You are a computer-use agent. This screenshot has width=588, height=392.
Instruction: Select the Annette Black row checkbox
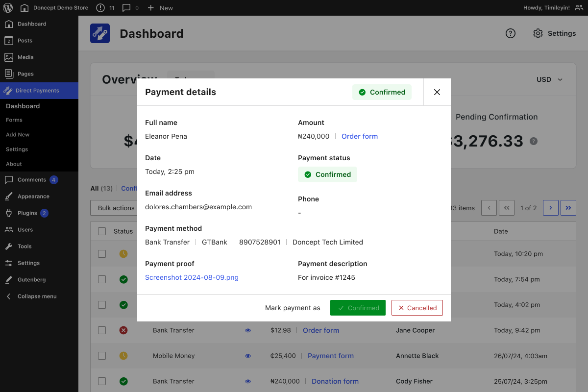click(102, 356)
